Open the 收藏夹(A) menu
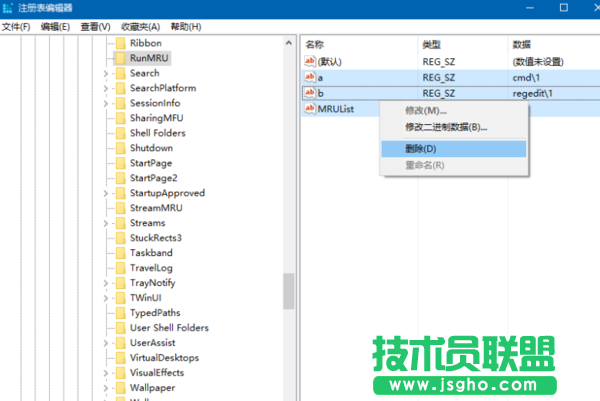 click(x=140, y=27)
